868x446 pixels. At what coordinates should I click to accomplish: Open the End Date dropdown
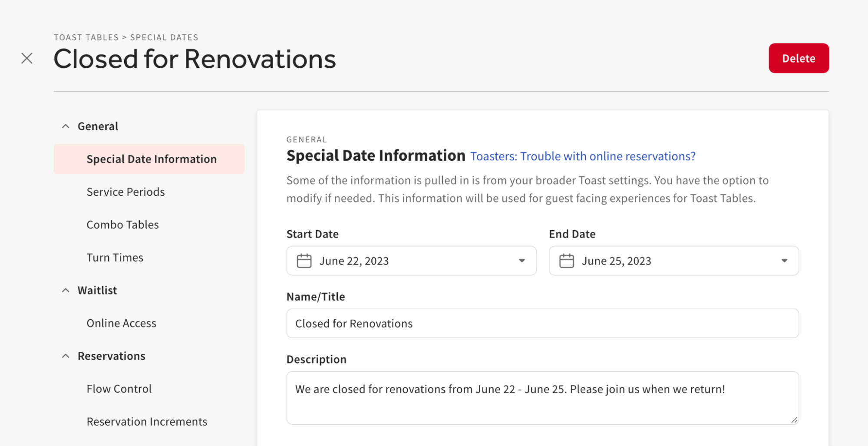(x=784, y=261)
